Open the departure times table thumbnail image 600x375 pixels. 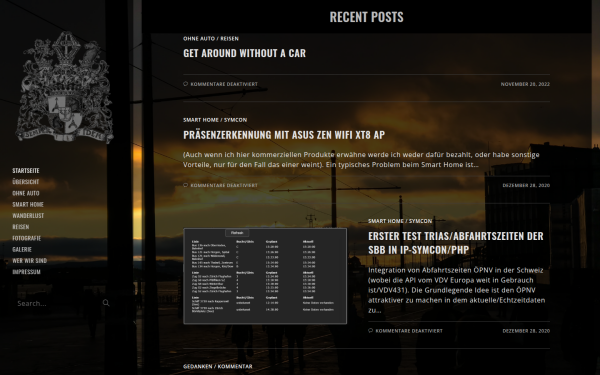click(265, 276)
